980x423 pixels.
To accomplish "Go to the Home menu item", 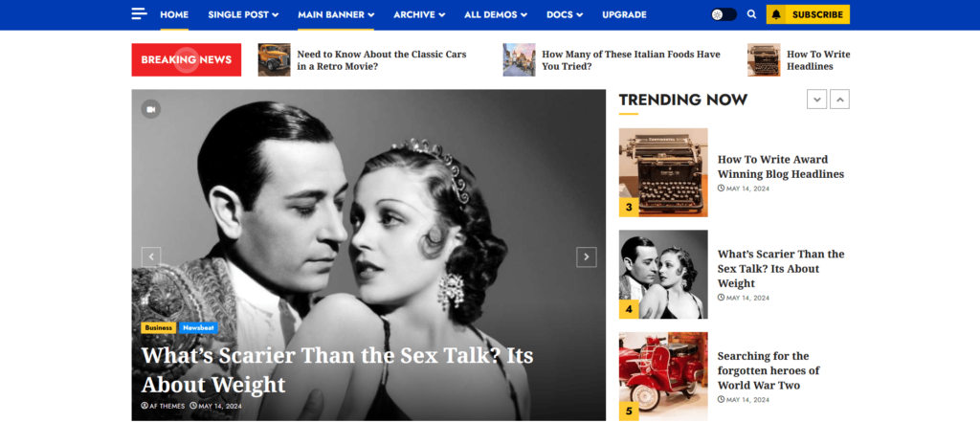I will click(174, 14).
